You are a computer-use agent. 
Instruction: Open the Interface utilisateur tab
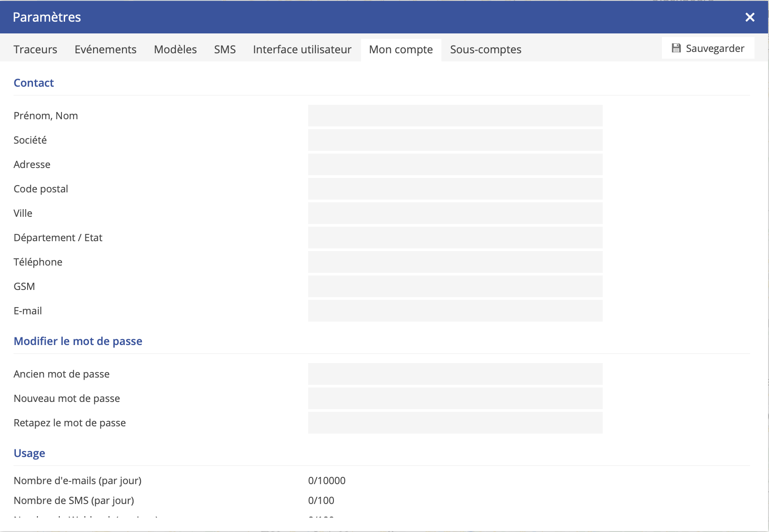point(302,49)
